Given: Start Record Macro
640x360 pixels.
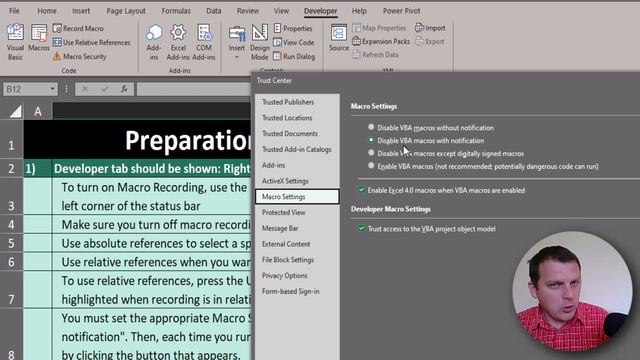Looking at the screenshot, I should tap(78, 28).
